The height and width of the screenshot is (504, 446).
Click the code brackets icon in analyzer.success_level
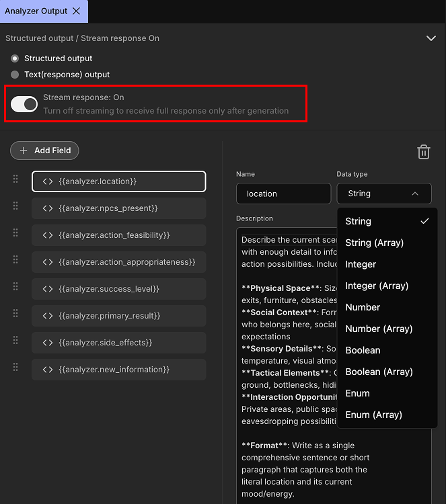click(x=48, y=289)
